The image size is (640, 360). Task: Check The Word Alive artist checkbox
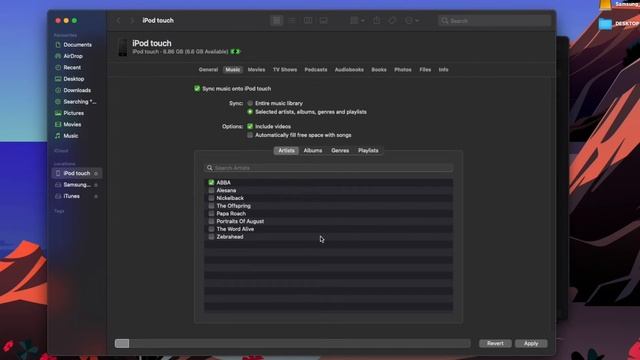pos(211,229)
